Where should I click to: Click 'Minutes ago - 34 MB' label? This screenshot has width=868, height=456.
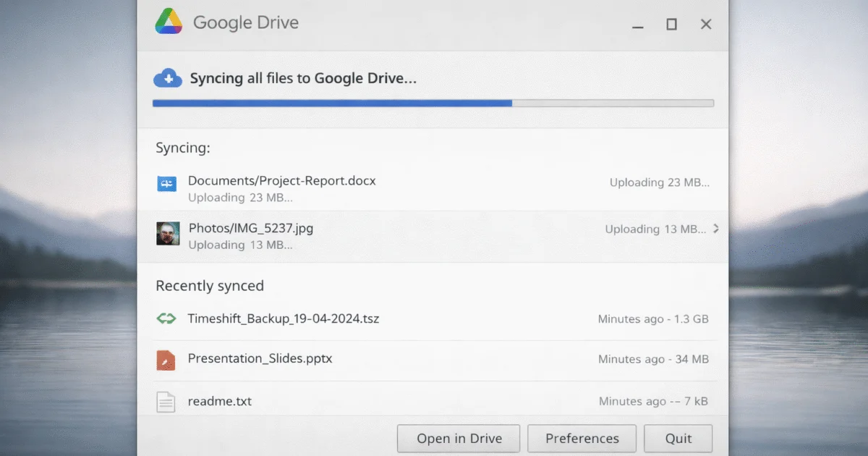[653, 359]
